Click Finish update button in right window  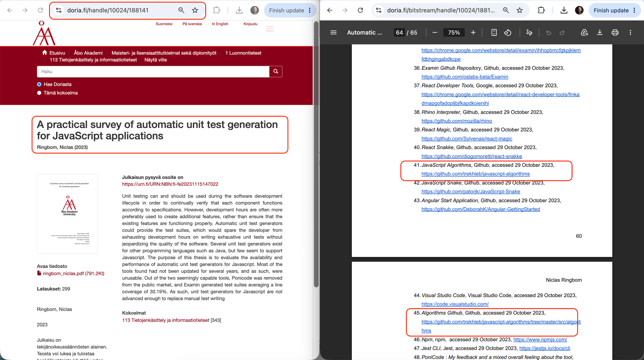point(611,10)
